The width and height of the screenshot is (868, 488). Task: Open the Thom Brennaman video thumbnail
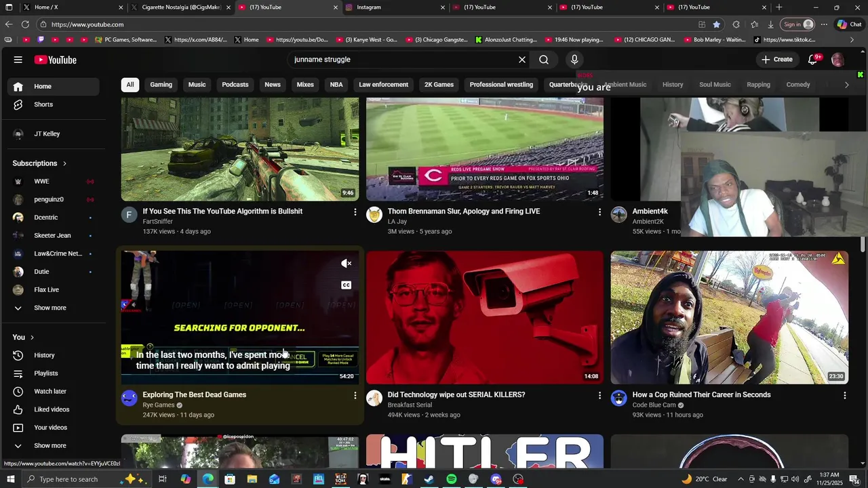click(x=484, y=149)
